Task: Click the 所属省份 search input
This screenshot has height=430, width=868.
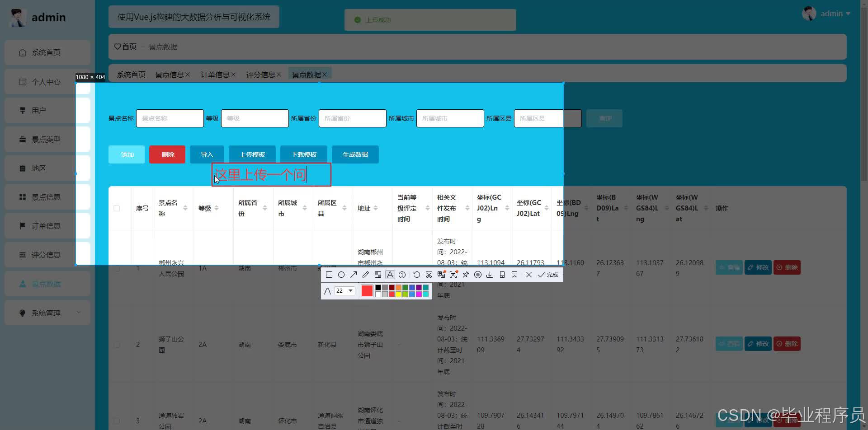Action: [x=353, y=118]
